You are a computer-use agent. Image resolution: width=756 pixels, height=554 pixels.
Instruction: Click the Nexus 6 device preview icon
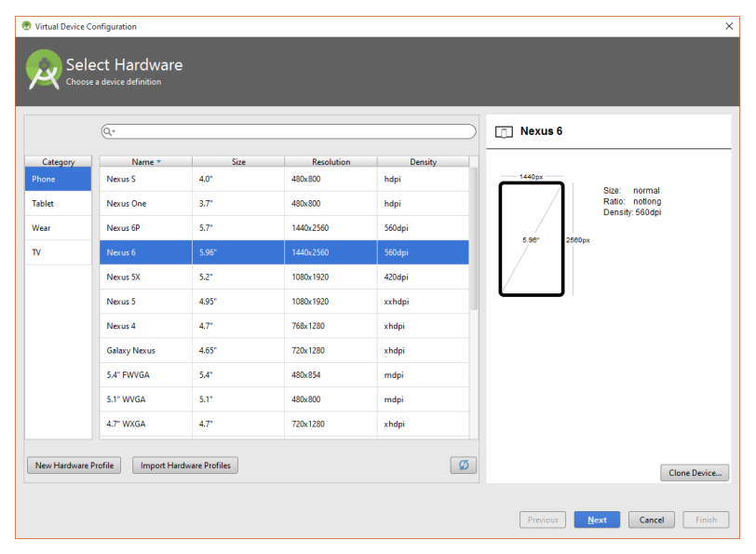tap(504, 131)
